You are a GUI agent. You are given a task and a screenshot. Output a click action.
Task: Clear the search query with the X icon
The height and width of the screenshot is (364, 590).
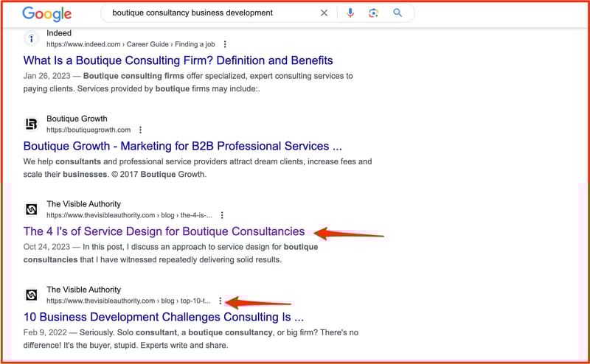pyautogui.click(x=324, y=13)
